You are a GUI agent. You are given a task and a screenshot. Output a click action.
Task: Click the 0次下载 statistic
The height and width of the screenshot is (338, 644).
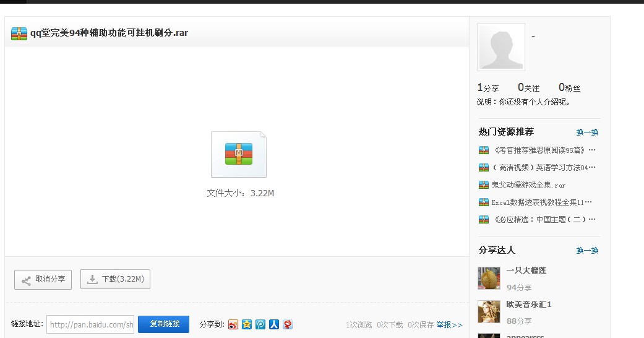[x=390, y=325]
